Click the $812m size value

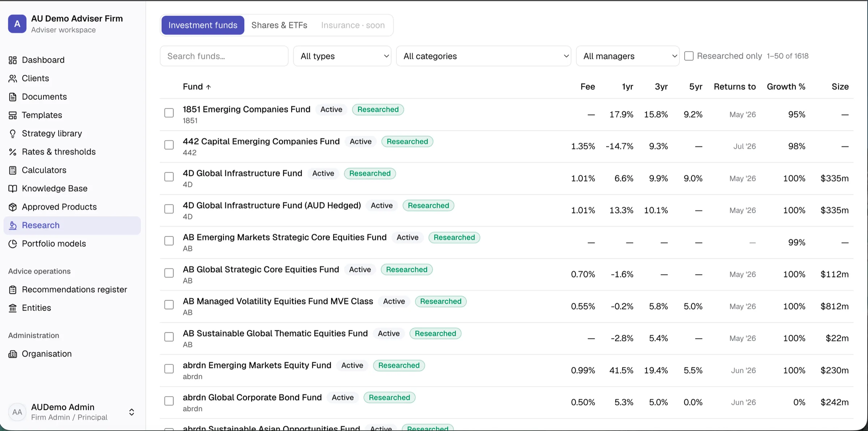834,306
